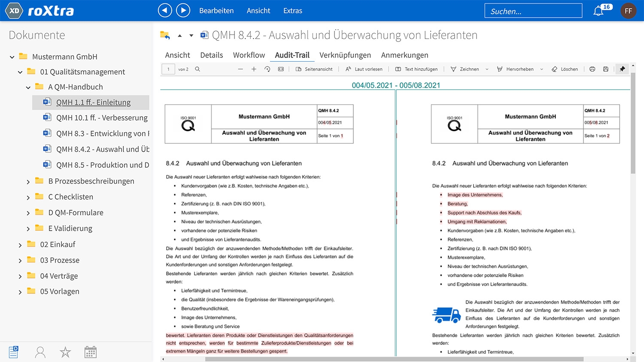644x362 pixels.
Task: Click the print icon in the PDF toolbar
Action: tap(592, 69)
